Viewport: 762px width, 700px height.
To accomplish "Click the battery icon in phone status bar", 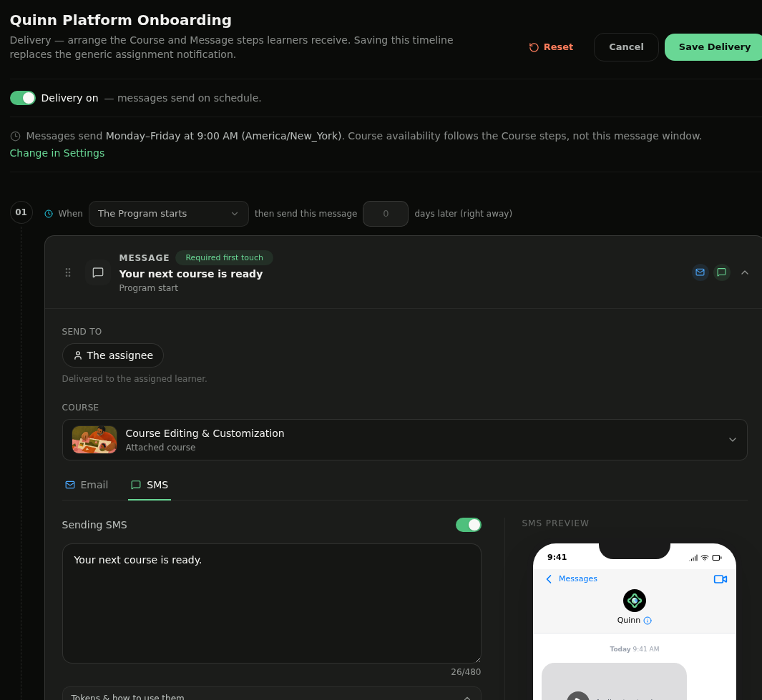I will [717, 558].
